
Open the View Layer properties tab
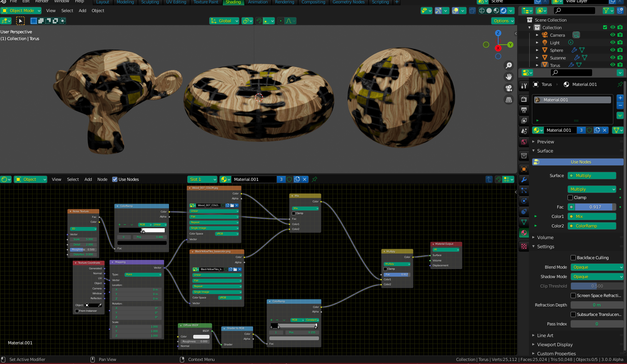click(524, 121)
